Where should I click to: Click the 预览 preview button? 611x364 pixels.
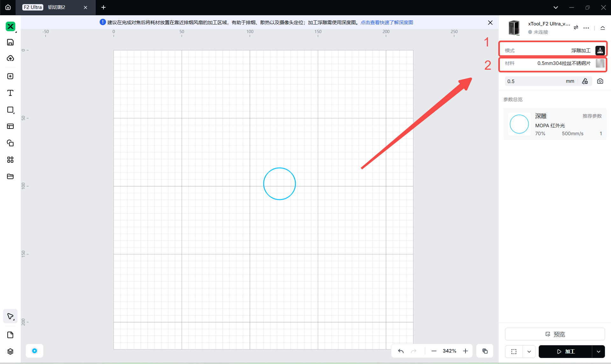555,334
